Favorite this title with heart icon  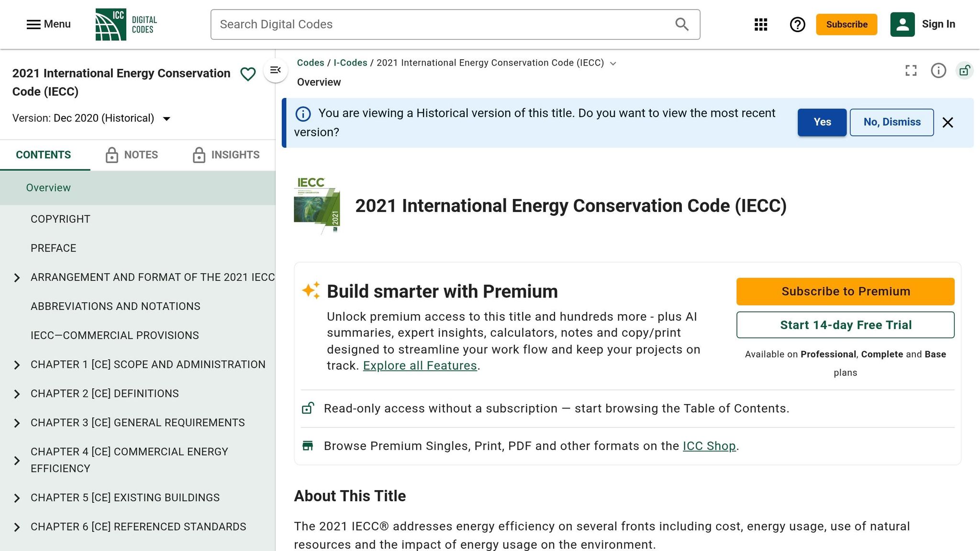pos(248,74)
